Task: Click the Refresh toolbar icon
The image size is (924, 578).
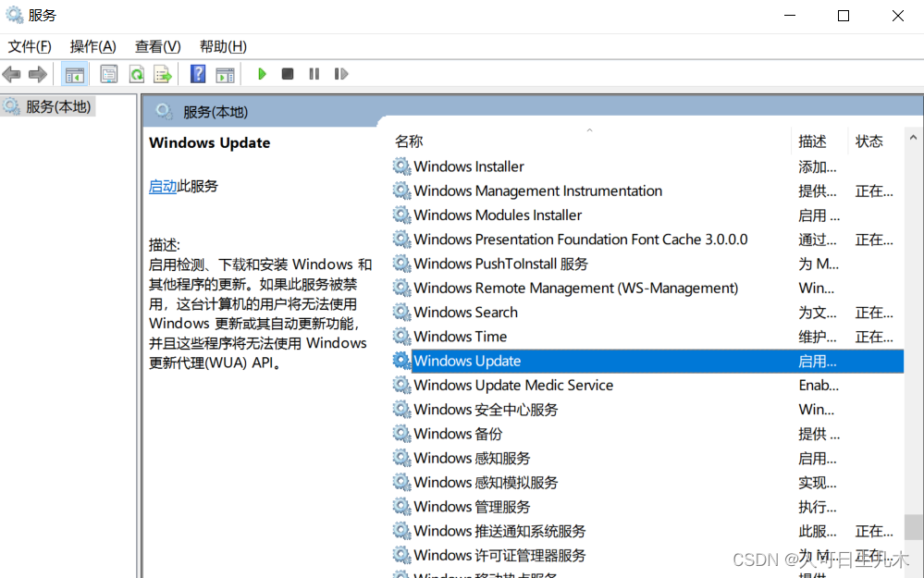Action: pyautogui.click(x=137, y=74)
